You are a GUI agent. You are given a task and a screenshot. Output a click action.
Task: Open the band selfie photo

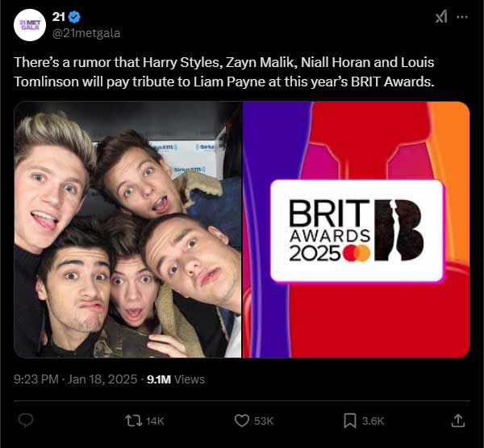click(127, 229)
